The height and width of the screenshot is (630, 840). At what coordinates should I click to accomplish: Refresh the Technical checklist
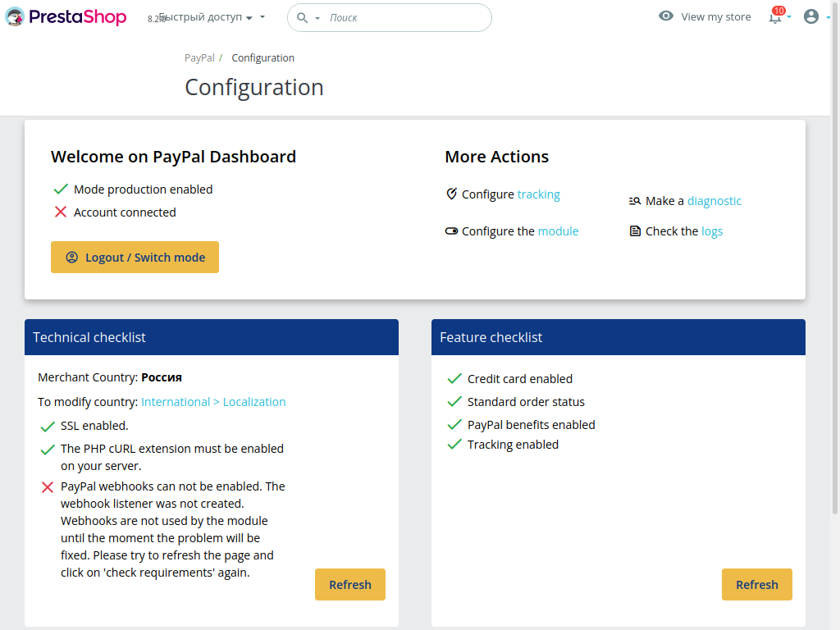coord(349,585)
